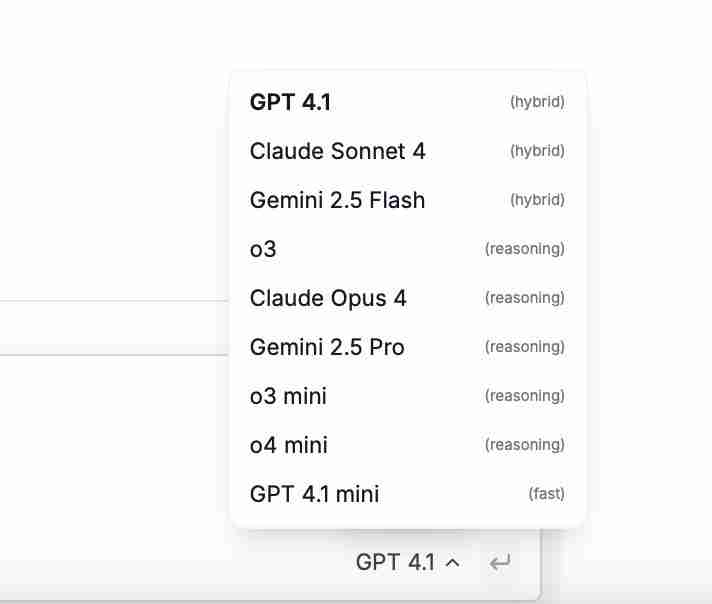Image resolution: width=712 pixels, height=604 pixels.
Task: Click the reasoning label beside o3
Action: point(524,249)
